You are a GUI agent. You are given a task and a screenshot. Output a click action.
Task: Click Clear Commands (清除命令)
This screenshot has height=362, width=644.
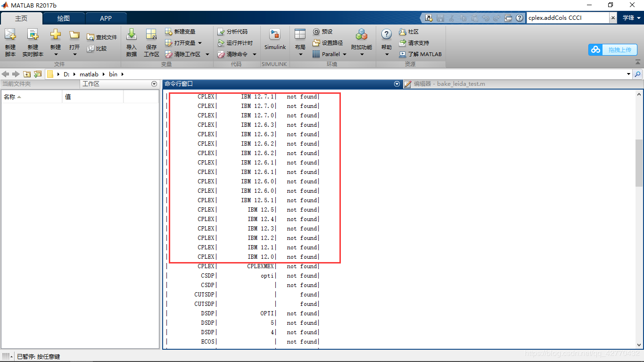tap(233, 54)
